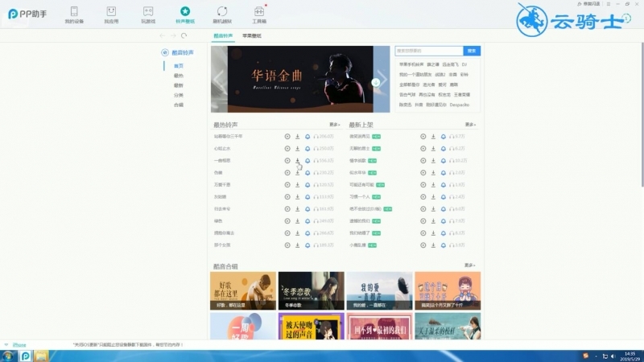This screenshot has height=362, width=644.
Task: Click the bell icon for 那个女孩
Action: (308, 245)
